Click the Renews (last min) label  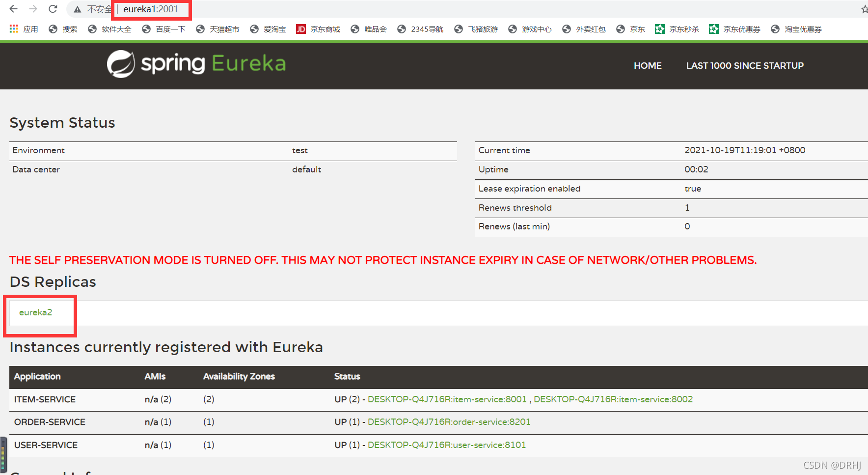(514, 226)
